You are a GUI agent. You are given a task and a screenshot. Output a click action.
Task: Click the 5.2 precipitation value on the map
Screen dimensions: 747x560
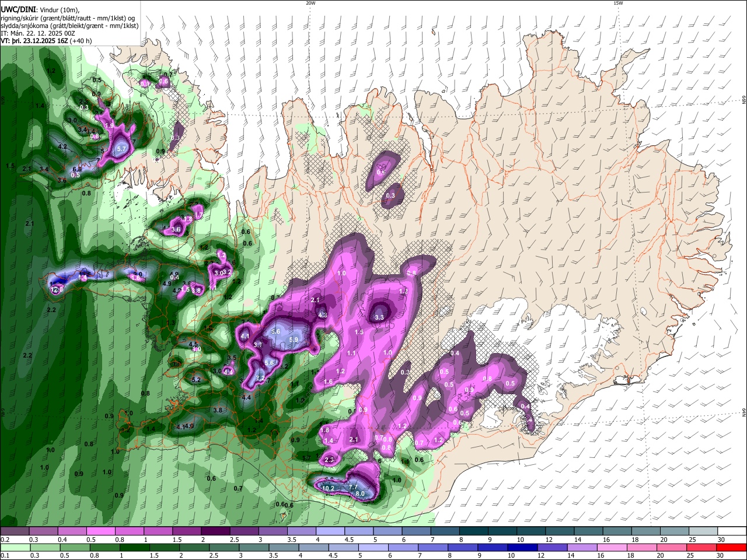point(196,380)
